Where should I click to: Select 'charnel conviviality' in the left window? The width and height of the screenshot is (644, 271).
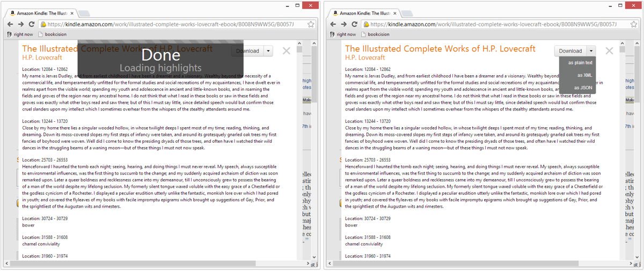click(x=41, y=244)
